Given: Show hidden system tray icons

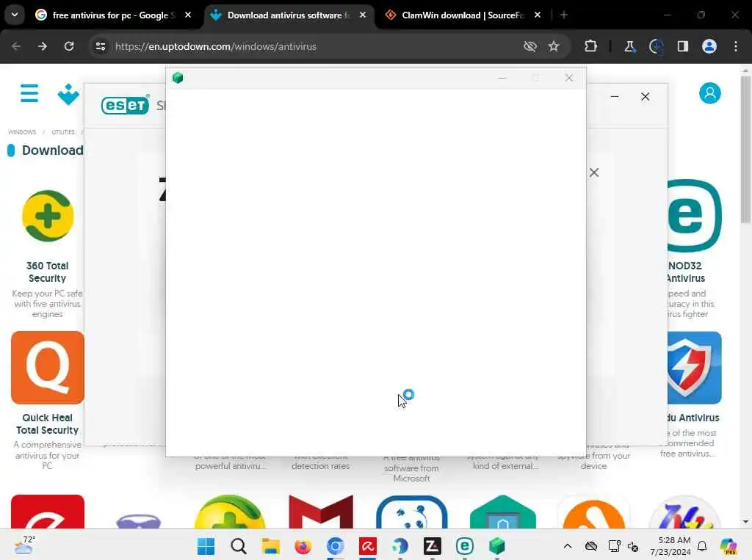Looking at the screenshot, I should pos(568,546).
